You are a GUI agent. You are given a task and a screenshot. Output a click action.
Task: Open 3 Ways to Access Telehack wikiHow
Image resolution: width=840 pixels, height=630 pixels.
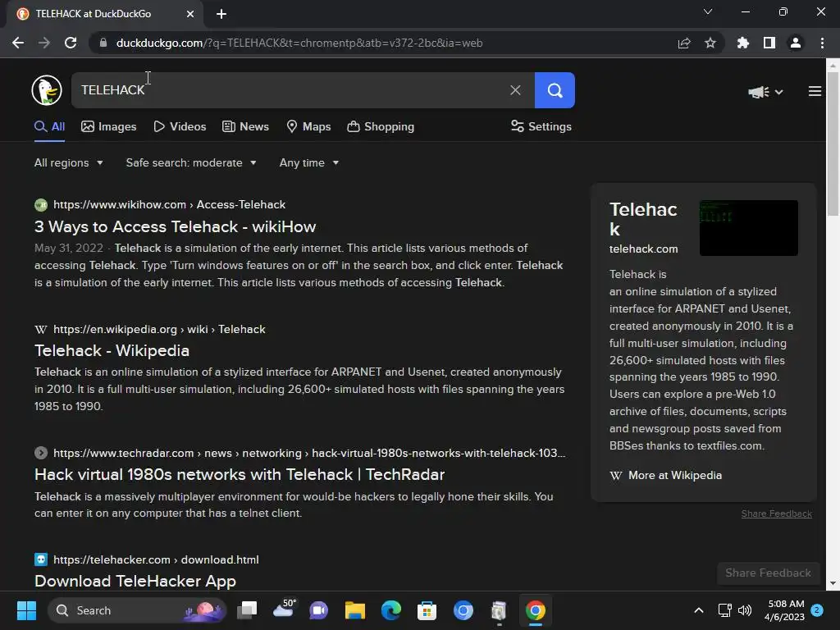pos(176,226)
